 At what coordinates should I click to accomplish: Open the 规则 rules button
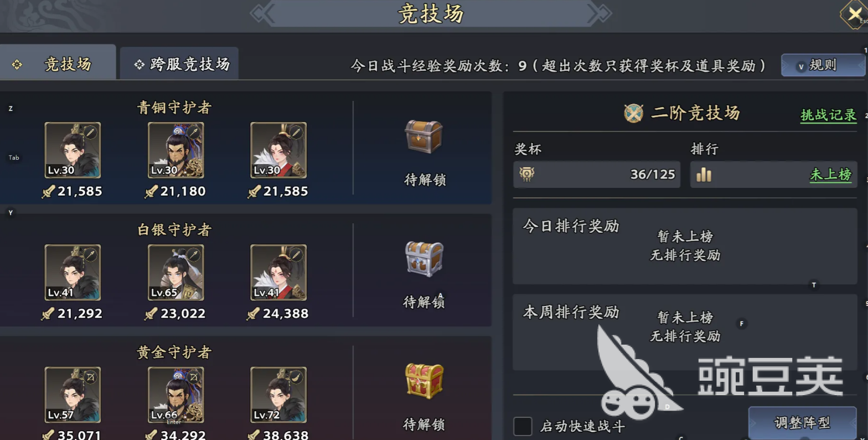[823, 65]
